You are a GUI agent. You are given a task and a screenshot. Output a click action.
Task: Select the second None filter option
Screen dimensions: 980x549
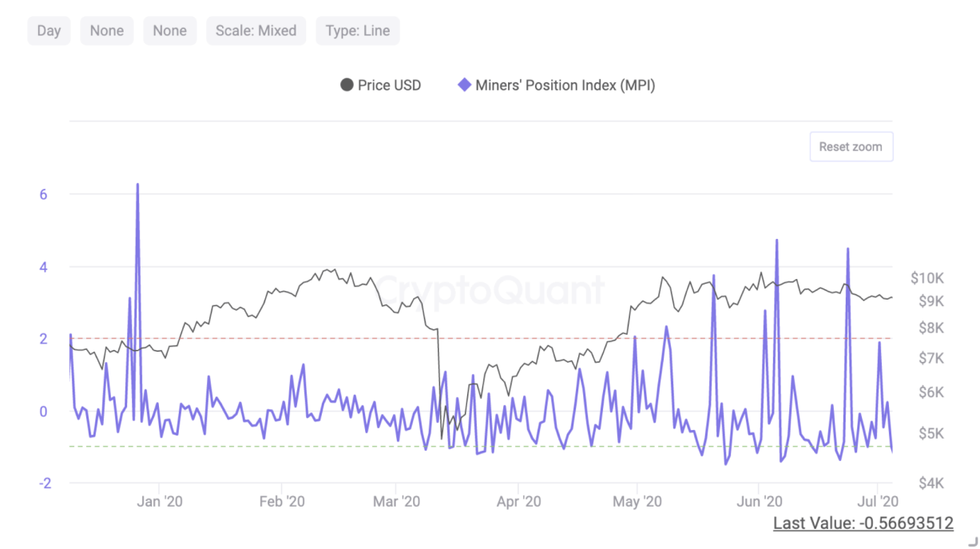coord(169,30)
